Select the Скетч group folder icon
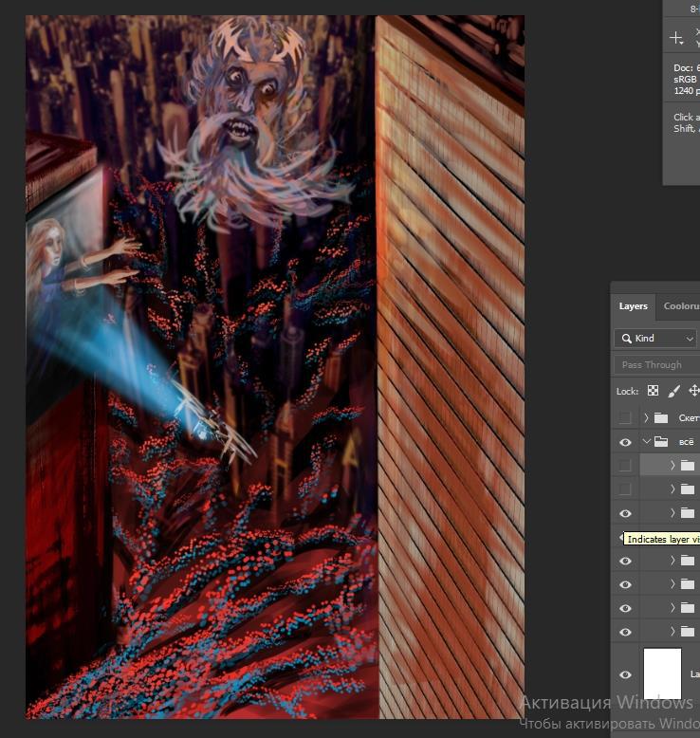The width and height of the screenshot is (700, 738). click(x=662, y=417)
